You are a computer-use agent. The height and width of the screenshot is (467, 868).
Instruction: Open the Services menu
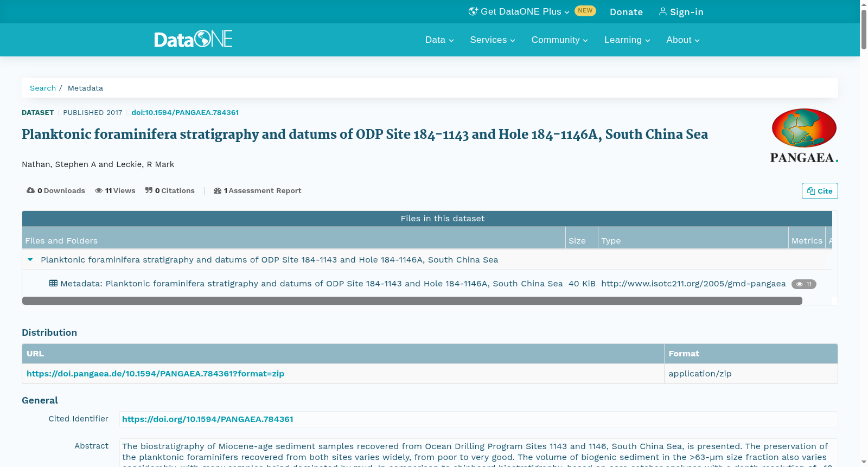[x=493, y=40]
